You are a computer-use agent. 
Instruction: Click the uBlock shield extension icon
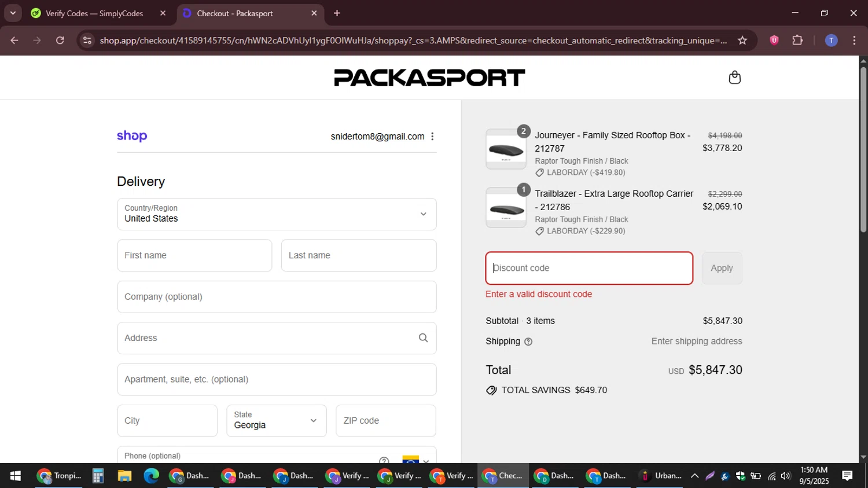click(x=774, y=41)
